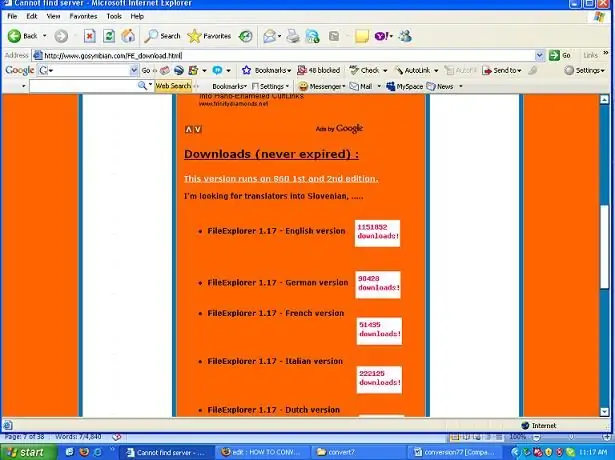Click the previous ad arrow button
615x460 pixels.
tap(189, 129)
